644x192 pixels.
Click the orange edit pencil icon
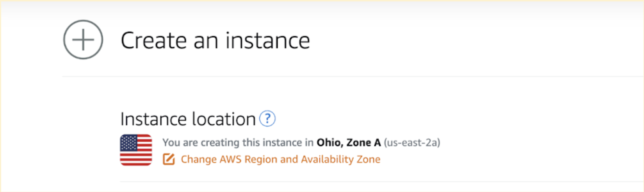click(169, 159)
